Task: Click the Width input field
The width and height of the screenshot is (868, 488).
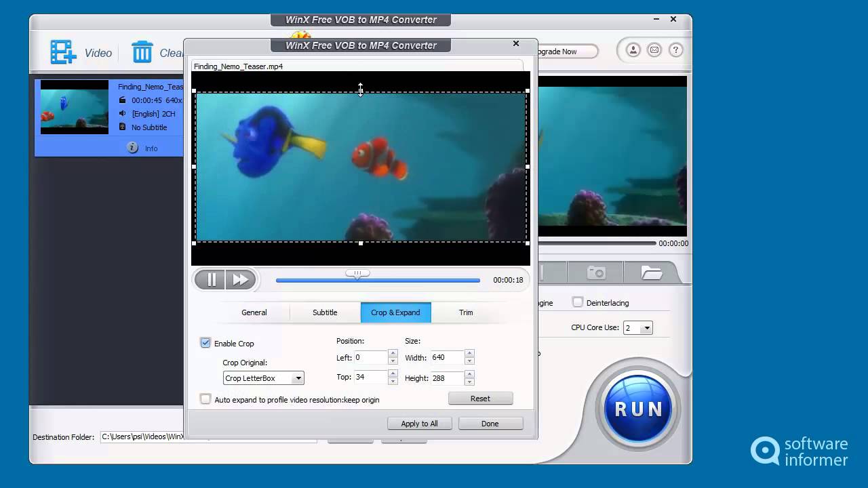Action: [x=448, y=357]
